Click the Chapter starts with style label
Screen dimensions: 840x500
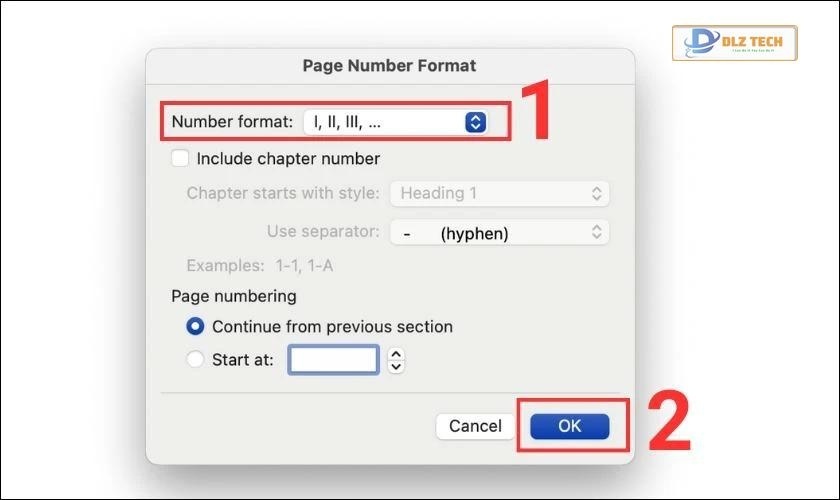click(x=283, y=193)
